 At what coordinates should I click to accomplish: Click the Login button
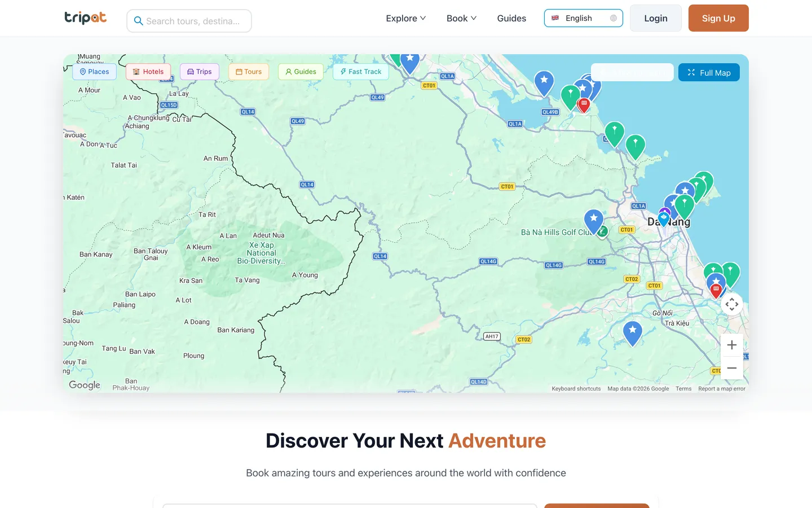tap(656, 18)
